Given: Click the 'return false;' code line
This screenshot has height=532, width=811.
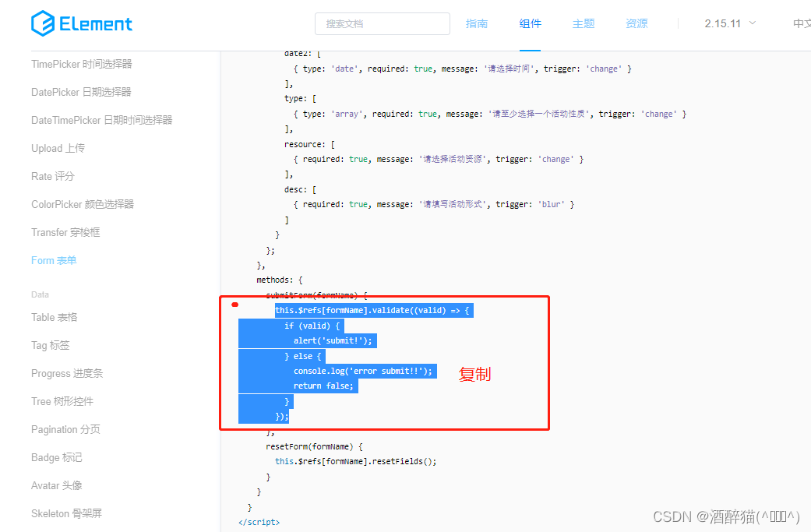Looking at the screenshot, I should click(324, 386).
